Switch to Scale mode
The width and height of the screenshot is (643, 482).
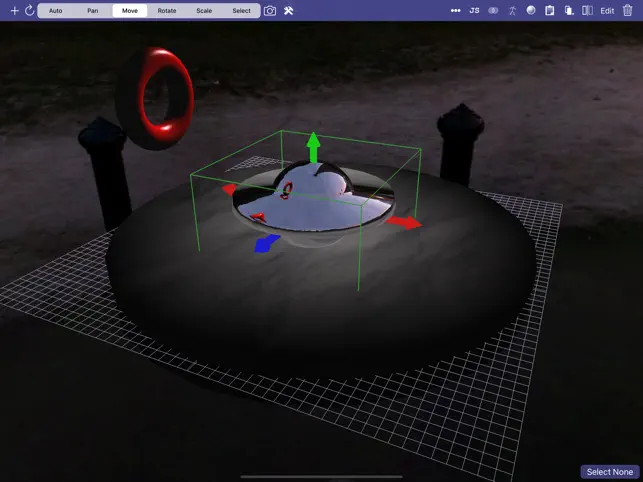(204, 11)
